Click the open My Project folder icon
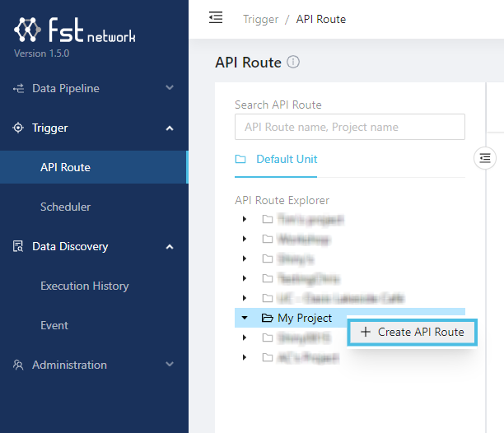 click(267, 318)
